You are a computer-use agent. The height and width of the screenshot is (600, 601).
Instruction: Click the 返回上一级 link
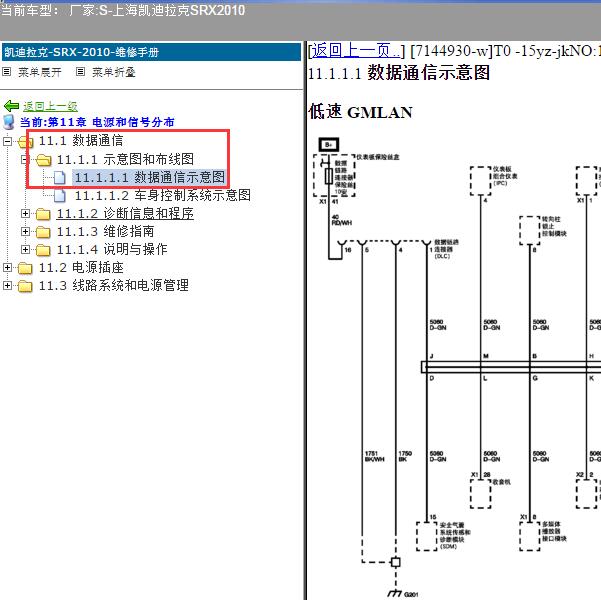[x=50, y=106]
